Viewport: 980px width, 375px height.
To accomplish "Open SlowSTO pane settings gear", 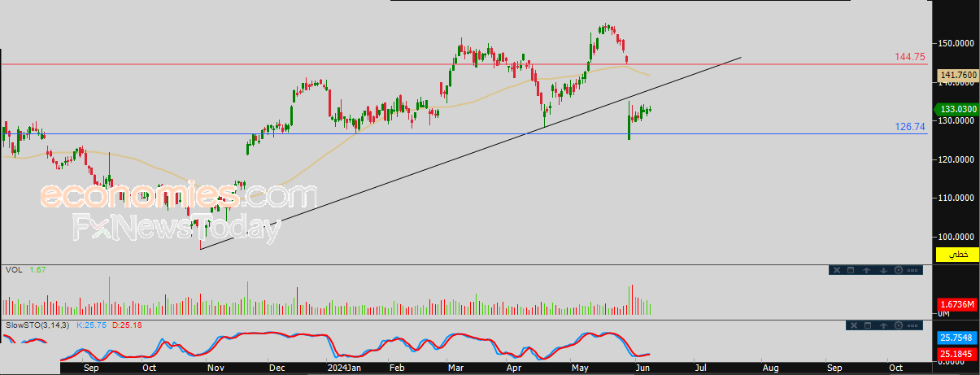I will (899, 325).
